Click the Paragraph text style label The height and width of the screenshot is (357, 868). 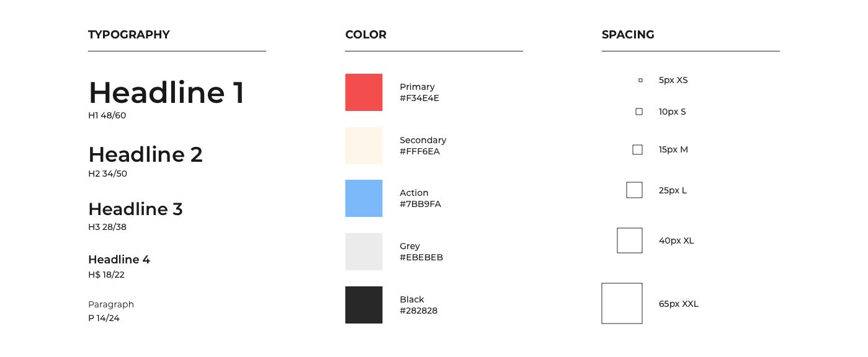coord(111,304)
